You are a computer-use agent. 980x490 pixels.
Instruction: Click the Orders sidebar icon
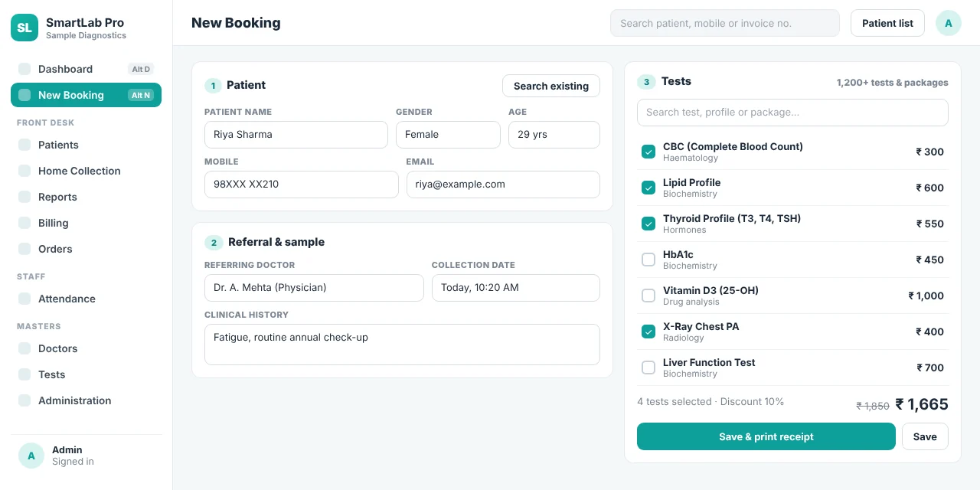coord(24,249)
